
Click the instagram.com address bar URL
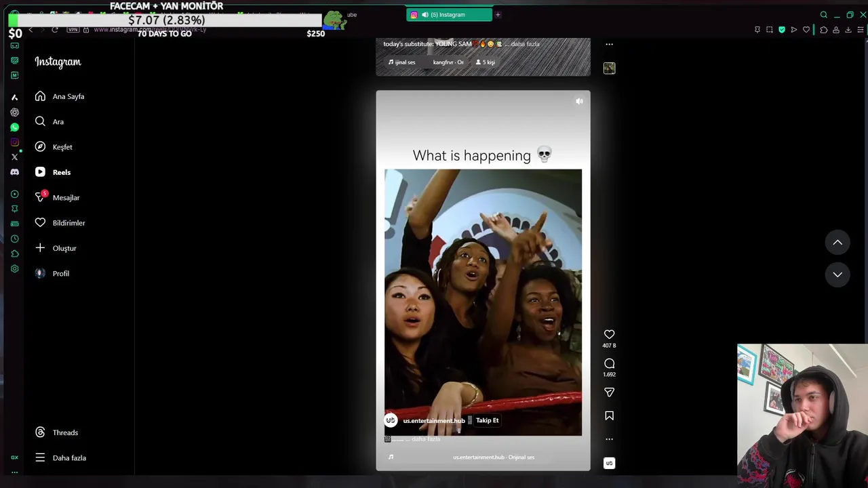149,30
